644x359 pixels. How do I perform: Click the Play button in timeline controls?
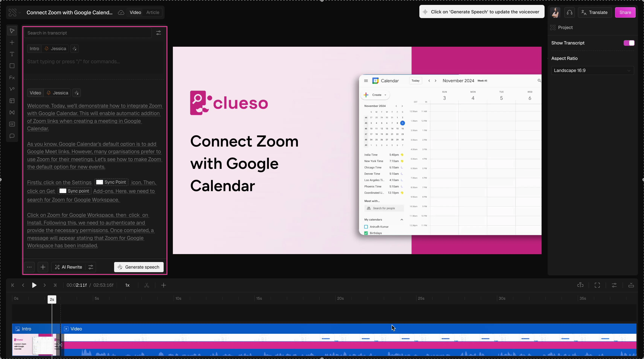pos(34,285)
